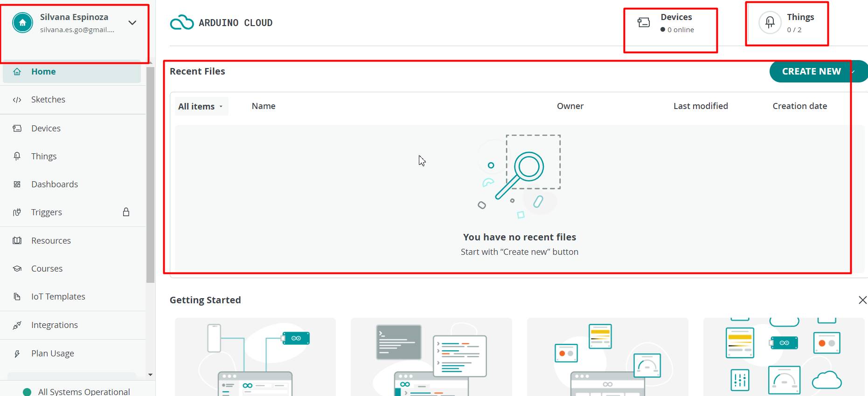This screenshot has height=396, width=868.
Task: Open the Things sidebar menu item
Action: (x=73, y=156)
